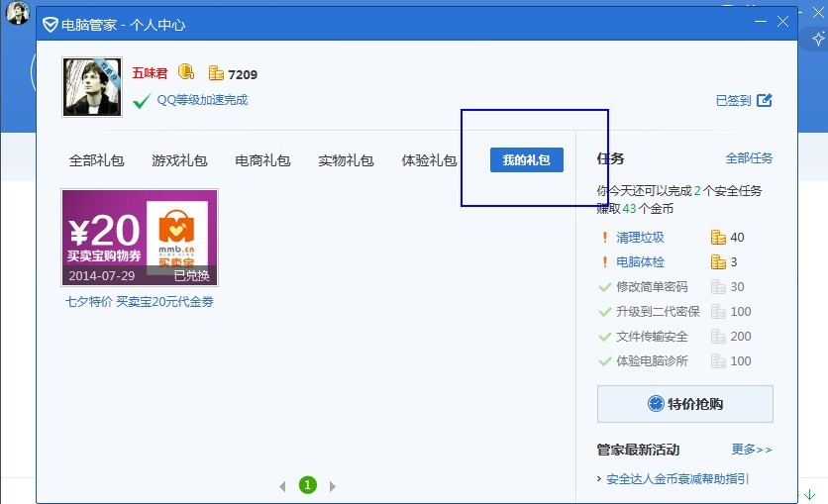This screenshot has height=504, width=828.
Task: Click the 特价抢购 button
Action: (x=685, y=404)
